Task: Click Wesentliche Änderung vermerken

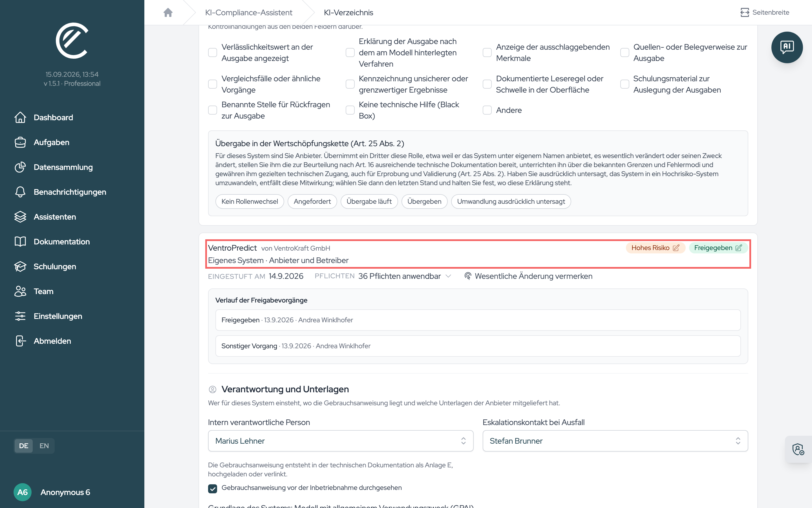Action: click(x=528, y=276)
